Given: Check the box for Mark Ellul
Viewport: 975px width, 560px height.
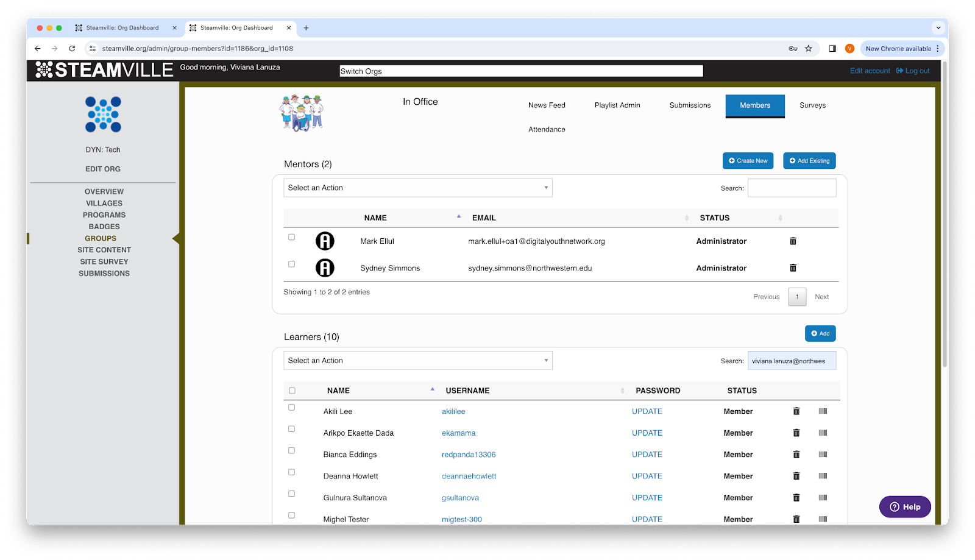Looking at the screenshot, I should tap(291, 237).
